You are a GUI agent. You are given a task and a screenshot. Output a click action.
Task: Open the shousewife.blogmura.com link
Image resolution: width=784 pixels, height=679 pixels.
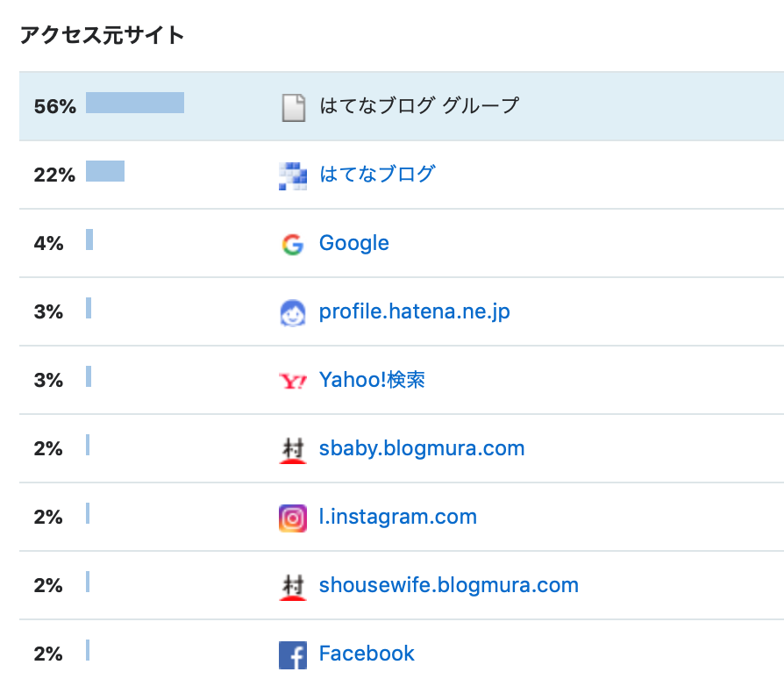click(x=449, y=585)
